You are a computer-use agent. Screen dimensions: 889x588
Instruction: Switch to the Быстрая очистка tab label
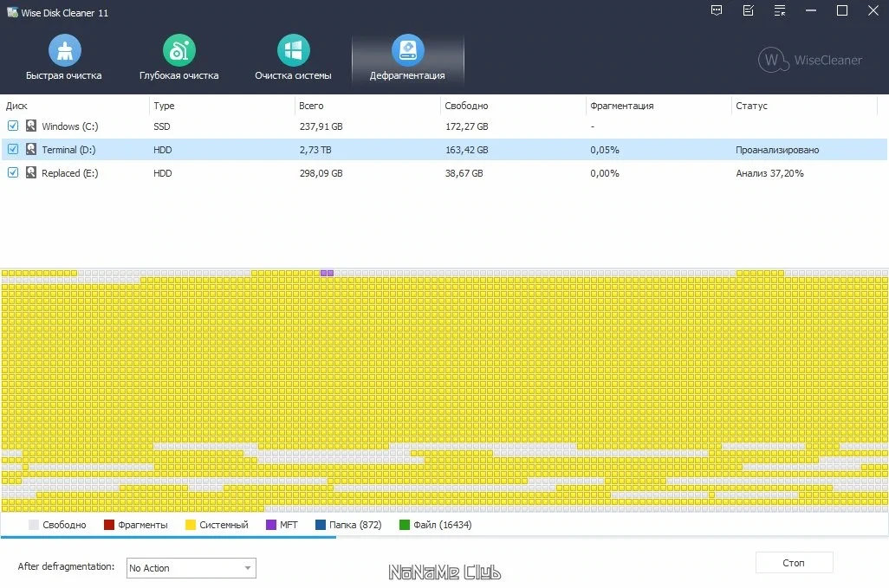pyautogui.click(x=64, y=75)
